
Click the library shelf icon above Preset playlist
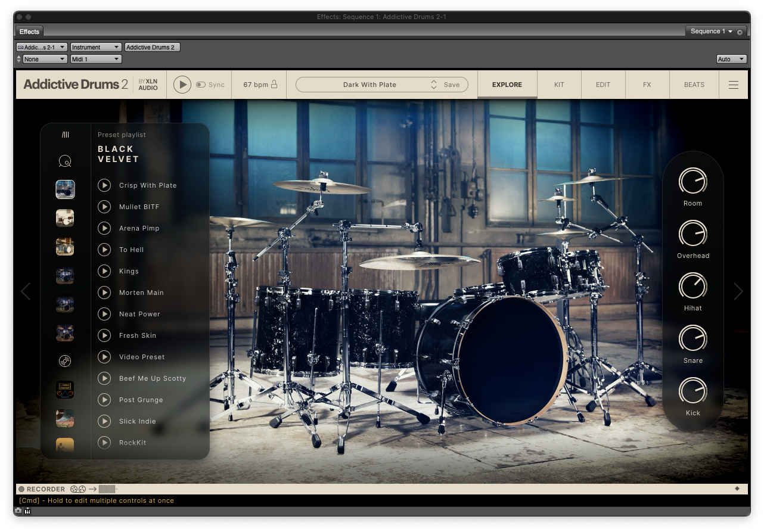coord(65,135)
